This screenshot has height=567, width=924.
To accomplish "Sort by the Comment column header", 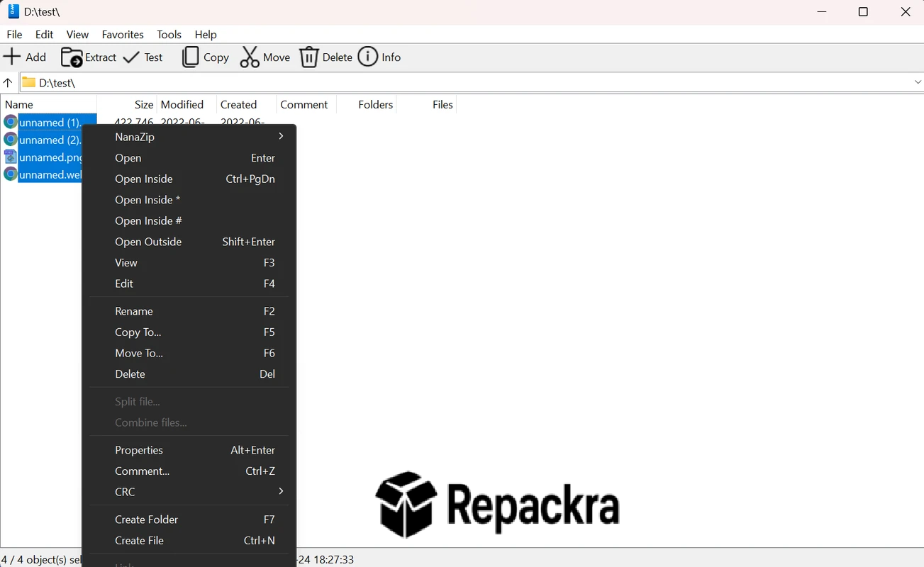I will [x=306, y=104].
